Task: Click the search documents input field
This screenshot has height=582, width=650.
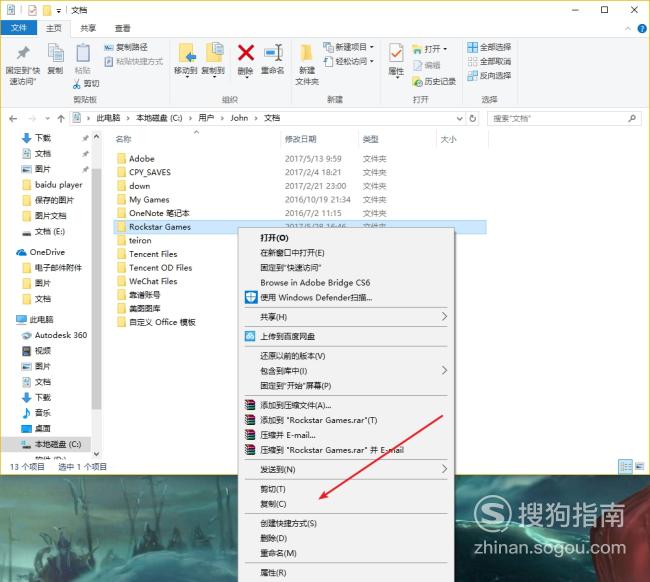Action: click(x=564, y=119)
